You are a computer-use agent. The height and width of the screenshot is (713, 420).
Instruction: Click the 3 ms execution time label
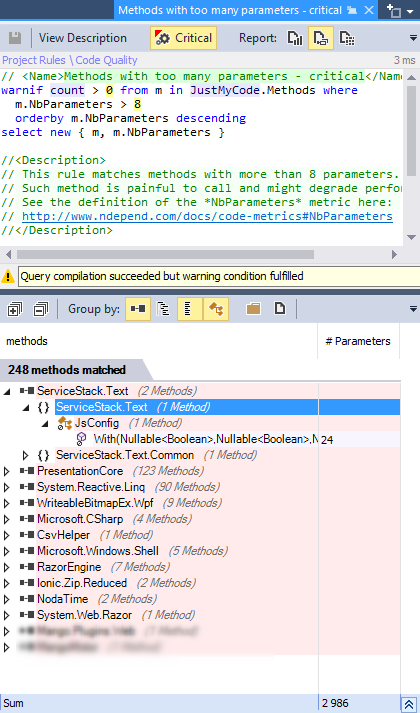pyautogui.click(x=405, y=60)
